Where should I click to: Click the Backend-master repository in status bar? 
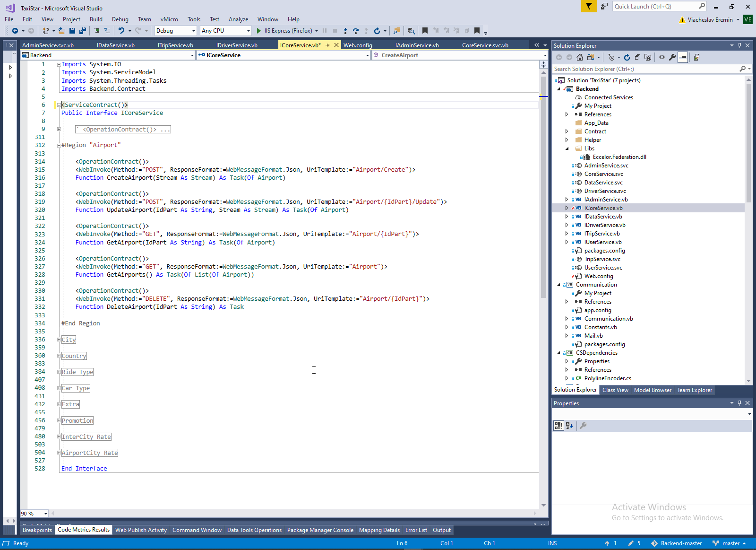click(x=677, y=543)
